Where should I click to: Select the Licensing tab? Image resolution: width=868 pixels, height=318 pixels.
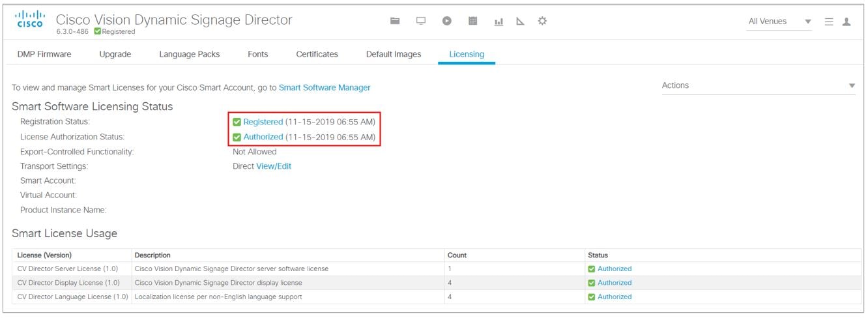point(467,54)
